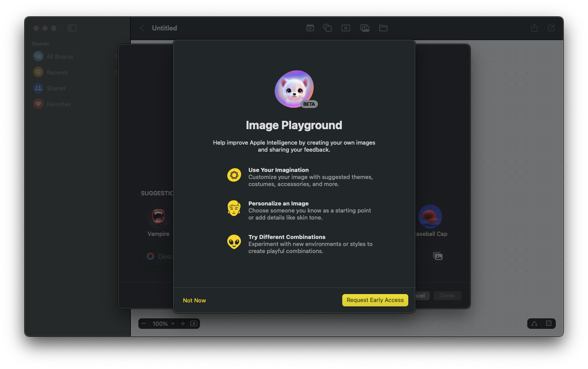This screenshot has height=369, width=588.
Task: Click the Help improve Apple Intelligence description
Action: tap(294, 146)
